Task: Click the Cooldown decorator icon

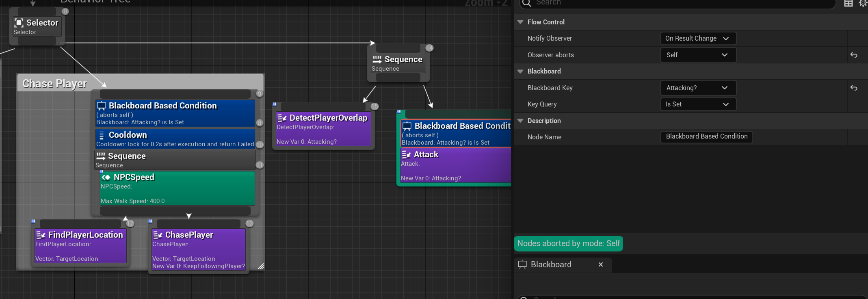Action: click(102, 135)
